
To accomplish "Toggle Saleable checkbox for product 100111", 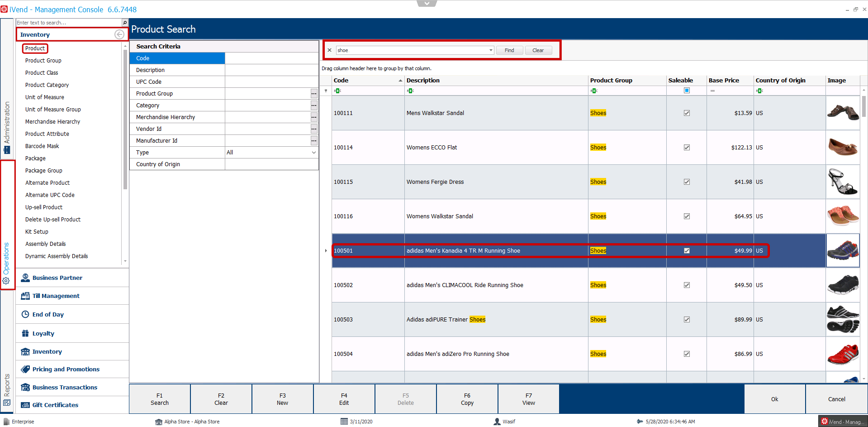I will click(687, 113).
